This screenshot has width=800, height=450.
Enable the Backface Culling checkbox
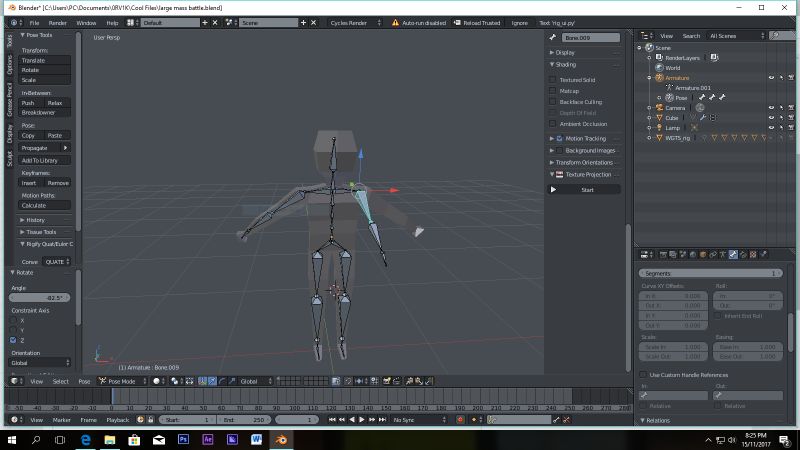553,102
